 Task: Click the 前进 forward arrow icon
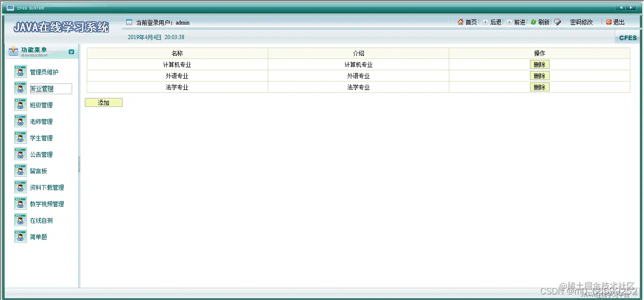[509, 22]
